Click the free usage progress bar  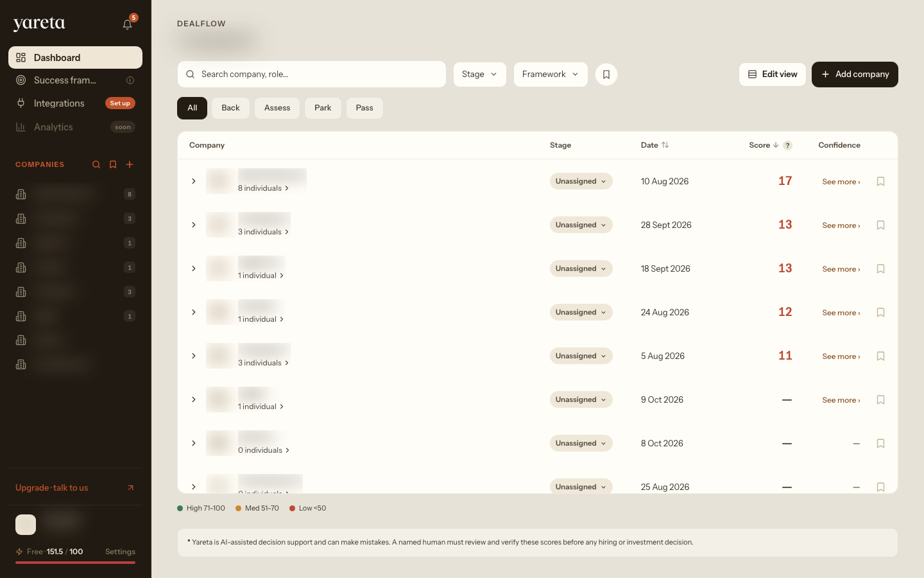tap(75, 563)
